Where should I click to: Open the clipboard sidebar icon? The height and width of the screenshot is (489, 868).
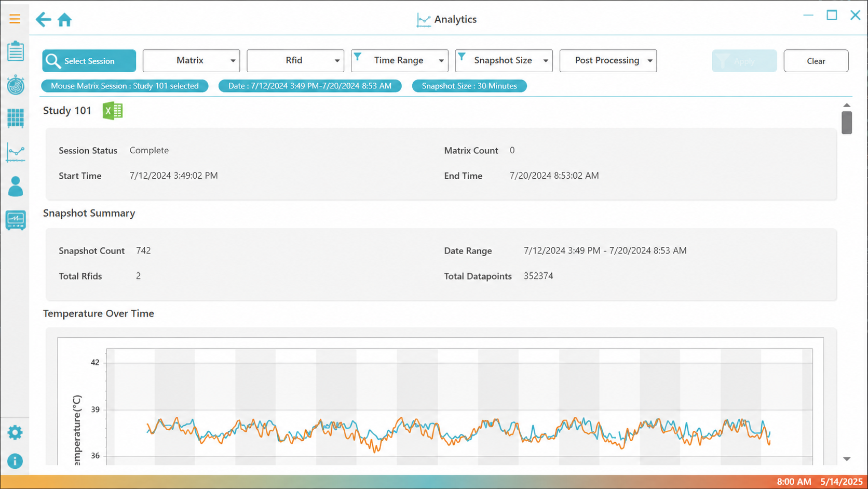(16, 51)
